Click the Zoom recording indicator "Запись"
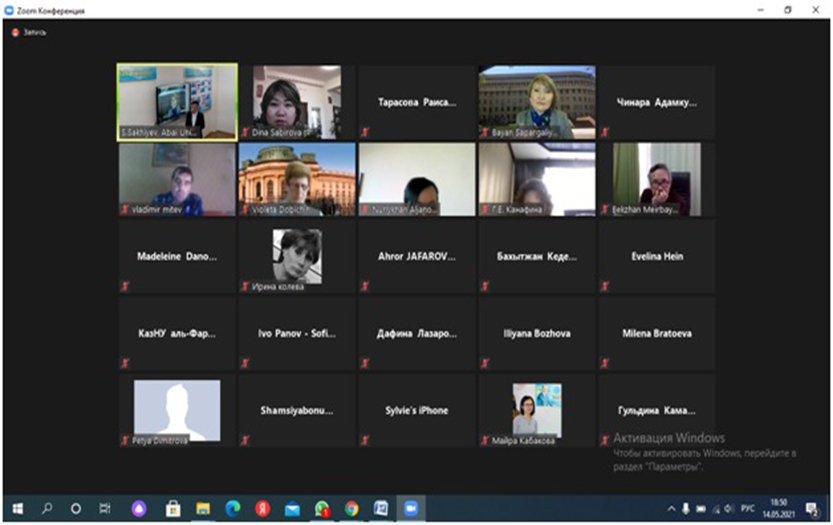 [29, 32]
